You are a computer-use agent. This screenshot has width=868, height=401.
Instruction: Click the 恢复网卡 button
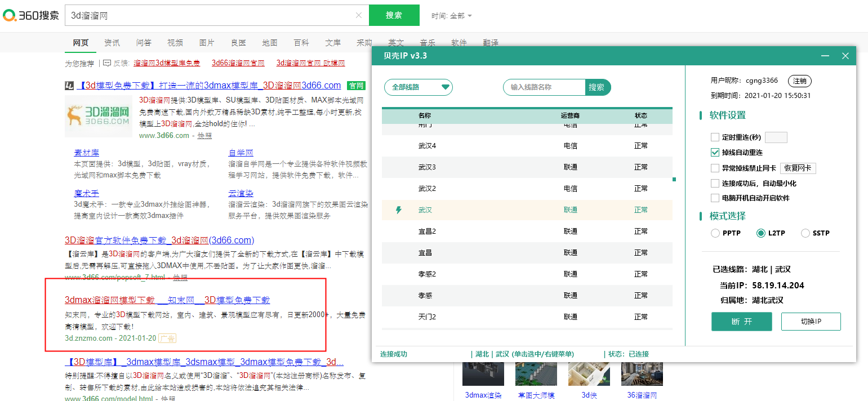click(x=798, y=168)
